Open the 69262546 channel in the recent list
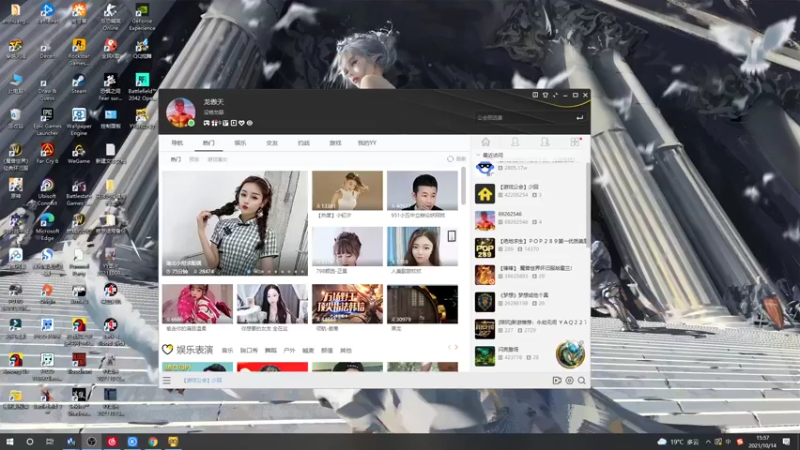800x450 pixels. (529, 220)
